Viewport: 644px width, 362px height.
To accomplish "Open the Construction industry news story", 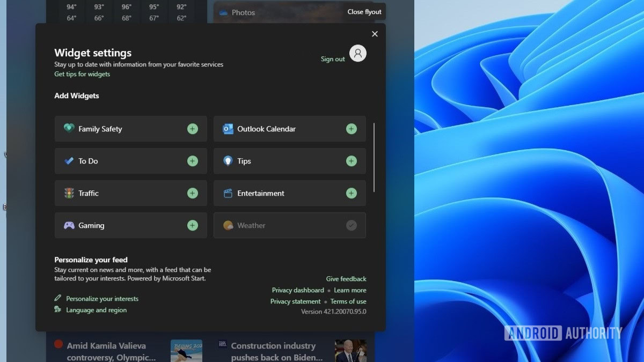I will pos(277,351).
